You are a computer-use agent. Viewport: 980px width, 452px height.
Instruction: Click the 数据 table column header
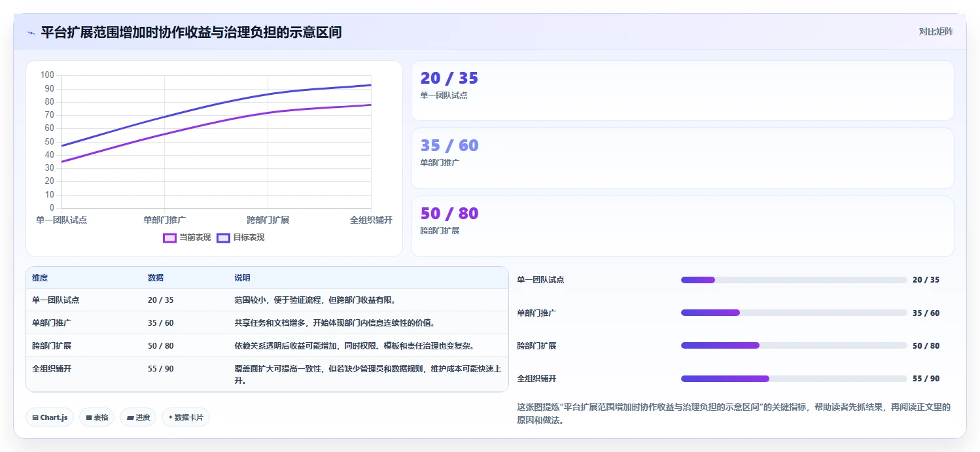pos(156,278)
